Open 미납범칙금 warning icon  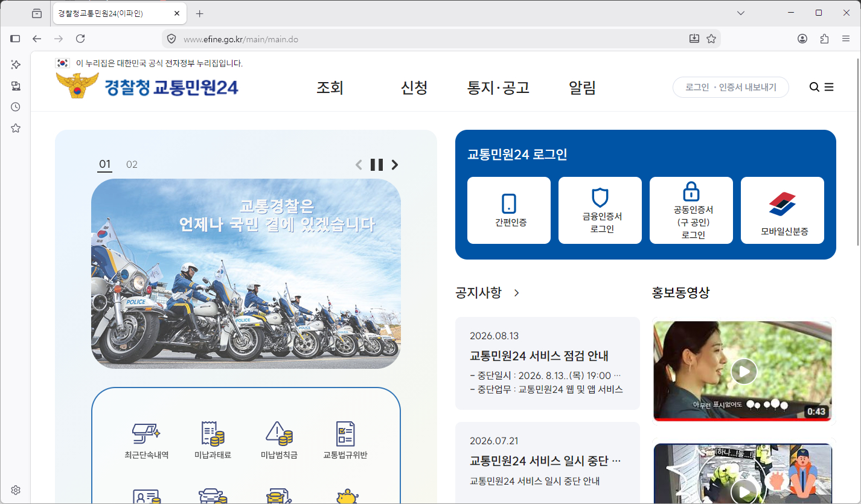pyautogui.click(x=279, y=441)
